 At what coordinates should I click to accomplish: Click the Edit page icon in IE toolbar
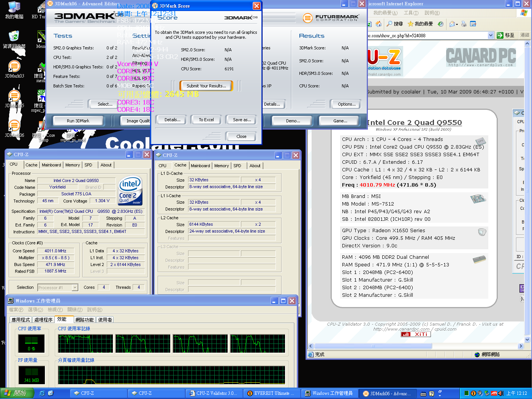(x=473, y=24)
